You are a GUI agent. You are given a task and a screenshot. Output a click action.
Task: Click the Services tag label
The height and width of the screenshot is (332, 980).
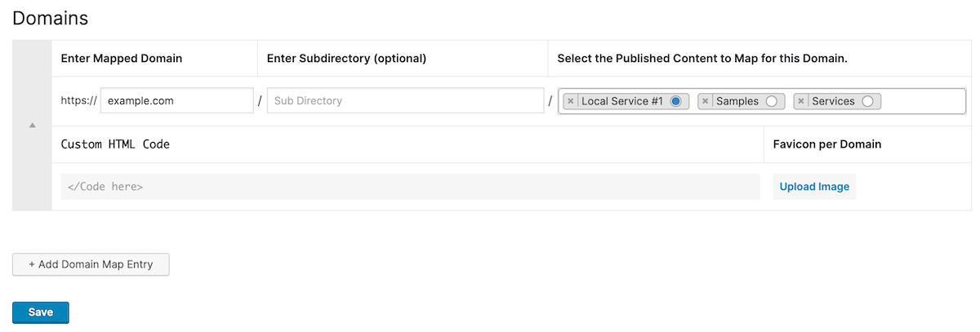pyautogui.click(x=833, y=101)
